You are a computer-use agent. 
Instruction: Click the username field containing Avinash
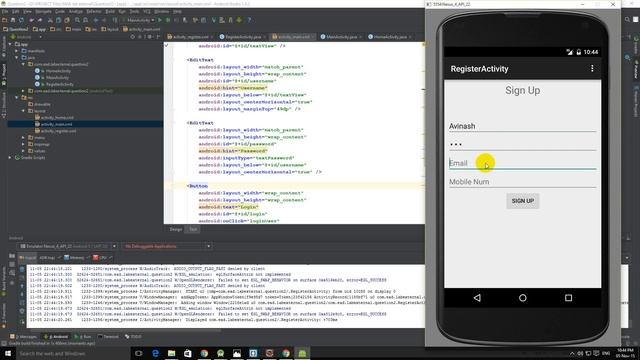coord(522,126)
